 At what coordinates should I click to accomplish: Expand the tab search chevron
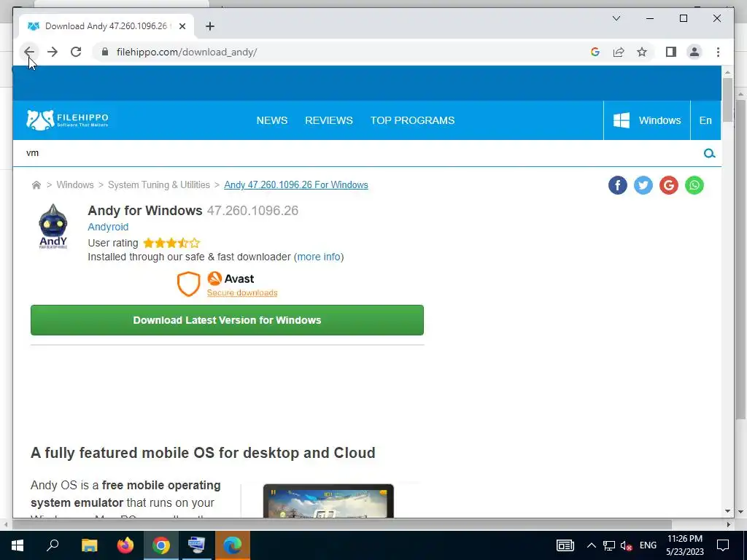tap(616, 18)
